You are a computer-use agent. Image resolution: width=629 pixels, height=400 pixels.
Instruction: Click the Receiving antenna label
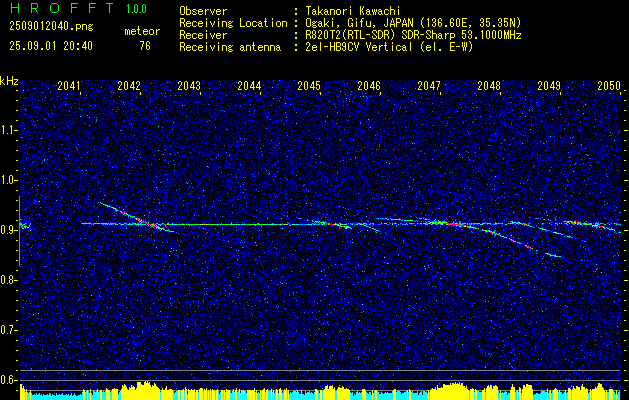coord(230,47)
